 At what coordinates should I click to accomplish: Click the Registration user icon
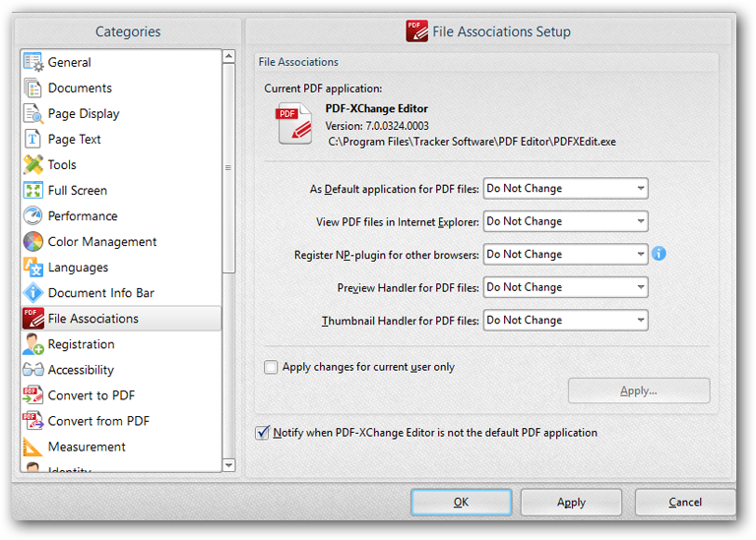coord(33,344)
